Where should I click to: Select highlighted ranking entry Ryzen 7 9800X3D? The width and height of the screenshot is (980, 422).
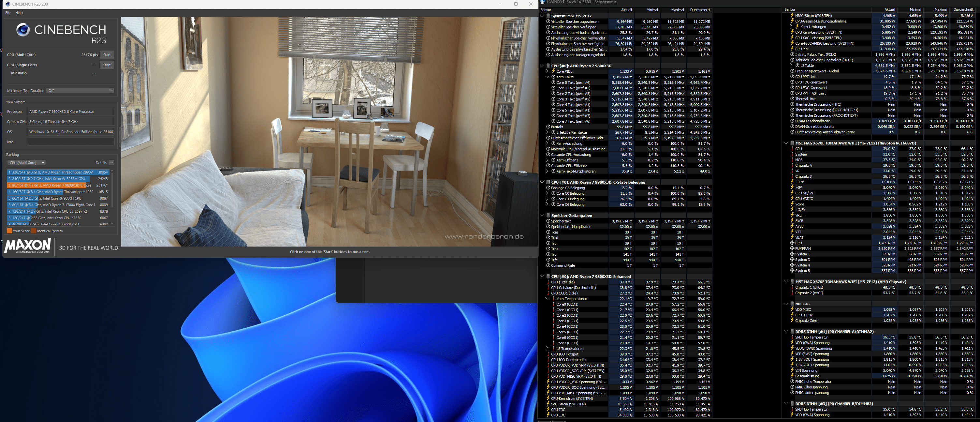58,185
